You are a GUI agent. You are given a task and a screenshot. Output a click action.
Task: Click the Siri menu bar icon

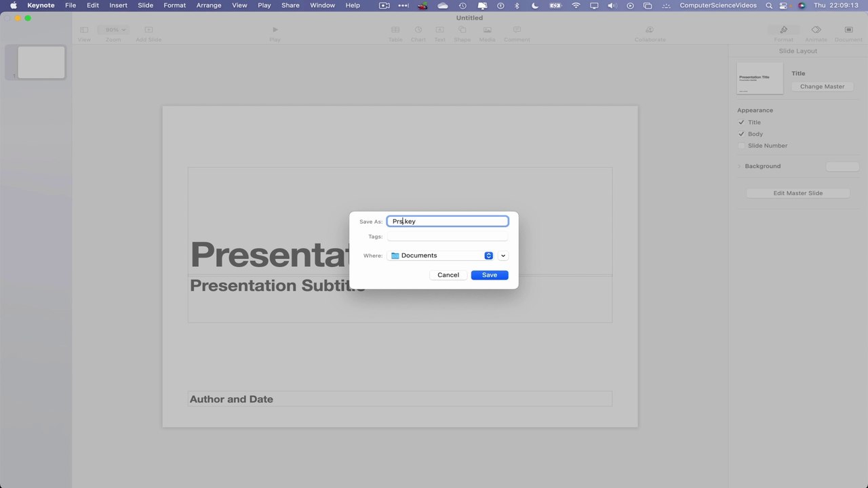click(x=802, y=5)
